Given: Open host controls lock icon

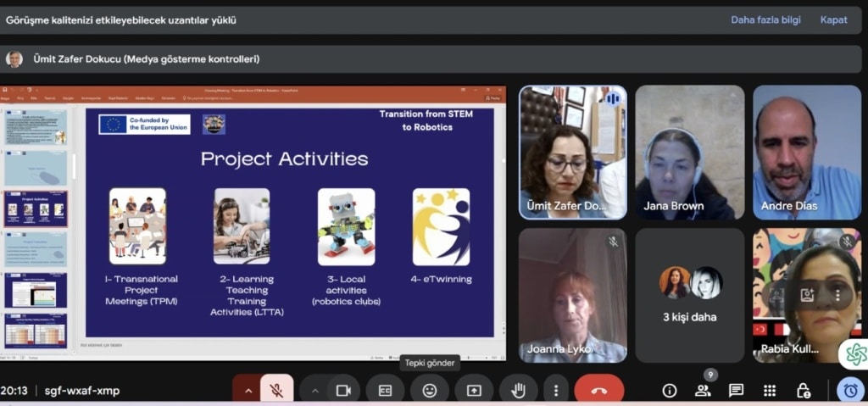Looking at the screenshot, I should pos(803,390).
